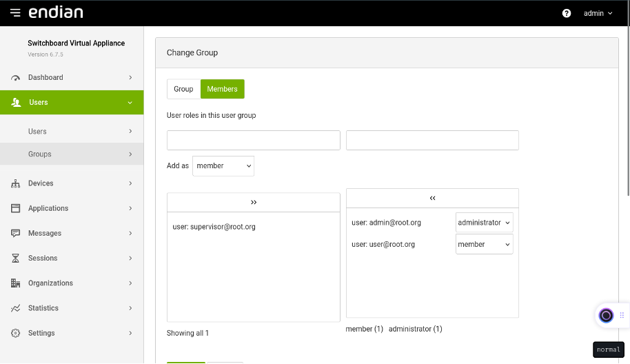Click the Sessions hourglass icon
630x364 pixels.
(x=15, y=258)
